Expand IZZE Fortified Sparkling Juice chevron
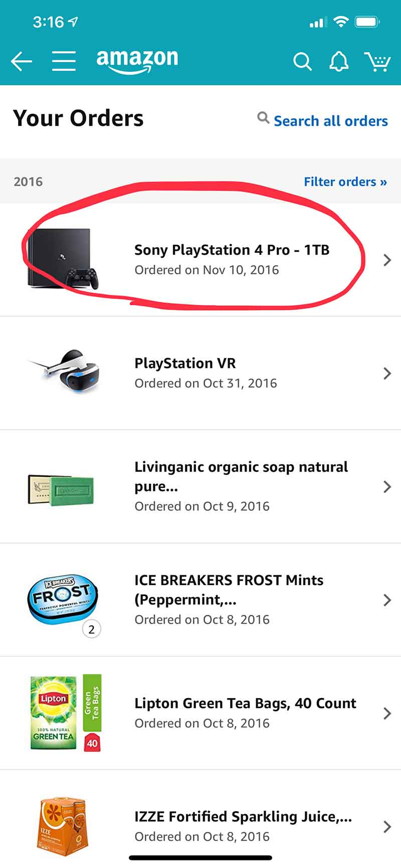The width and height of the screenshot is (401, 868). (387, 826)
